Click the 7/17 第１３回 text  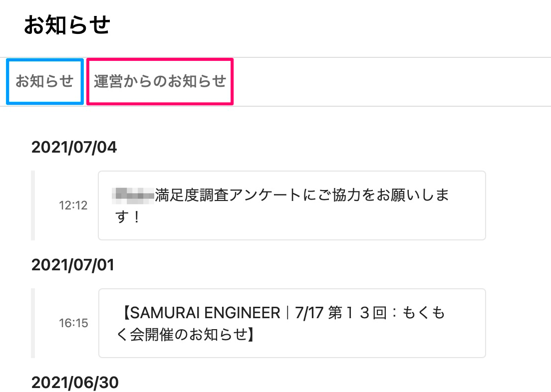coord(341,313)
